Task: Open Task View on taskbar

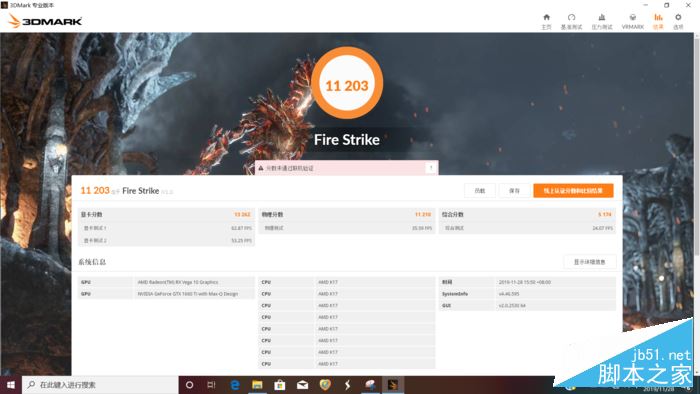Action: (212, 385)
